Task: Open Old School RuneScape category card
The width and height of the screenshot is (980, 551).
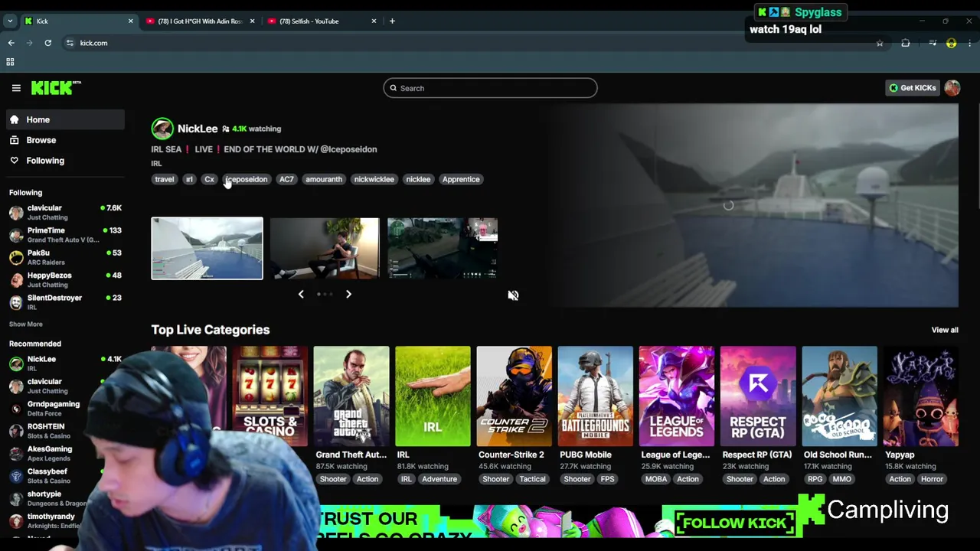Action: coord(839,396)
